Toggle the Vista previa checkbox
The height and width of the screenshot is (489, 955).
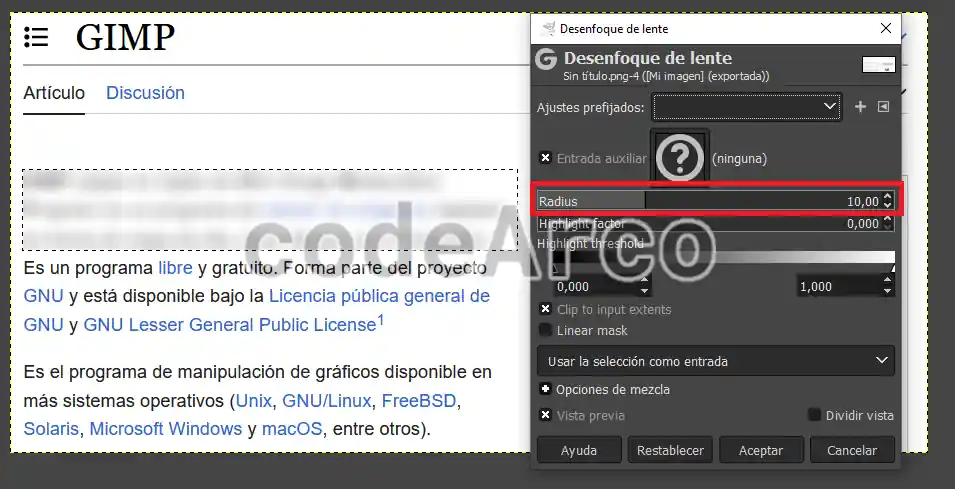(x=545, y=415)
